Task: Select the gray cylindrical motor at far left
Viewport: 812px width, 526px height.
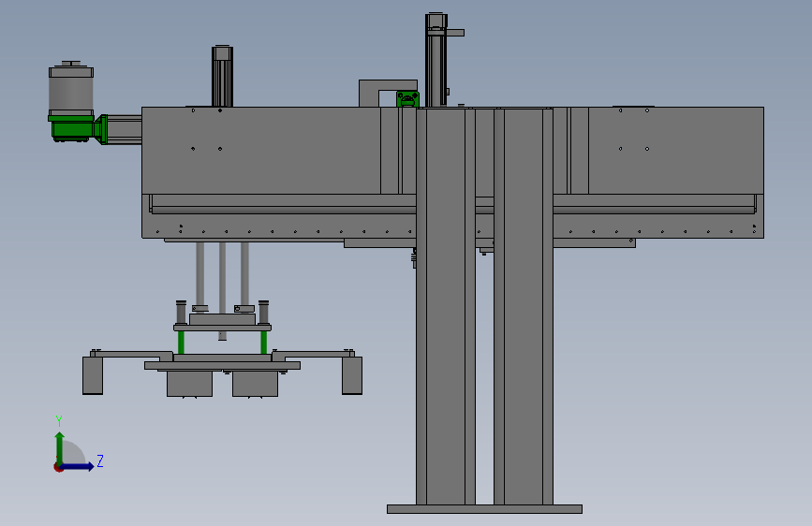Action: (71, 89)
